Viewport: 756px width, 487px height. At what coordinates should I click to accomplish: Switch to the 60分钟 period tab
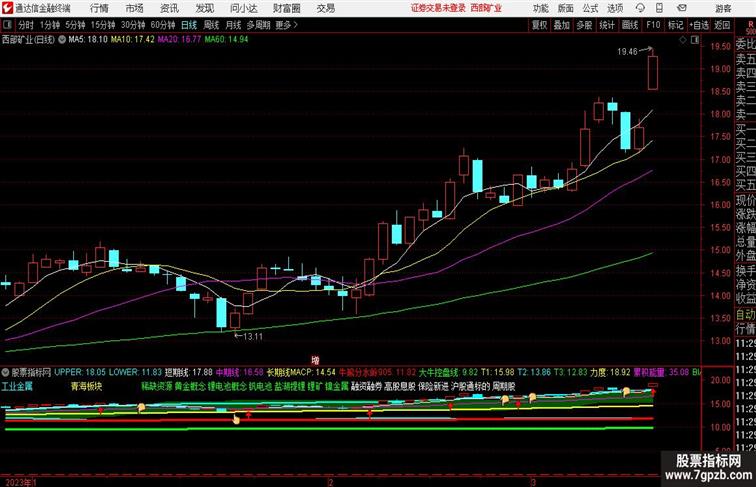[162, 25]
